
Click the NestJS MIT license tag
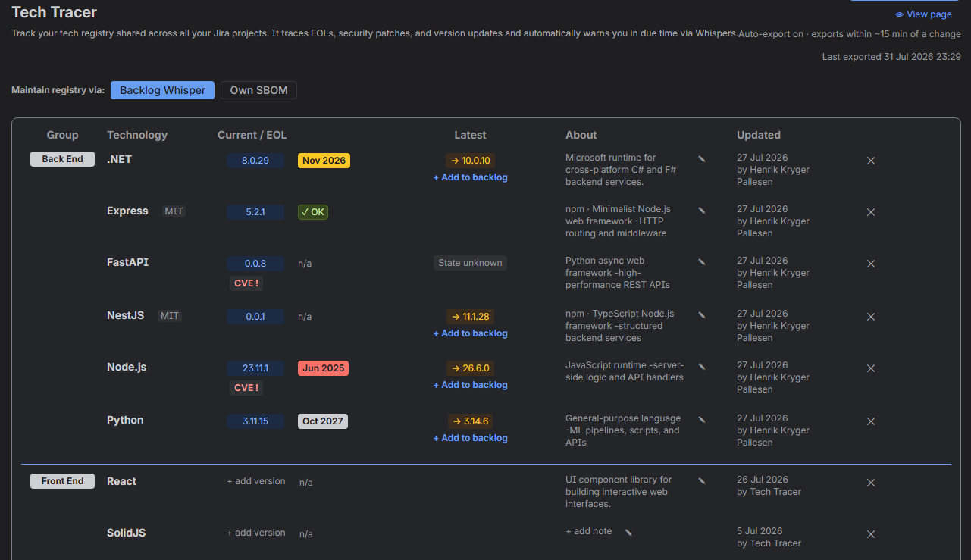click(170, 316)
